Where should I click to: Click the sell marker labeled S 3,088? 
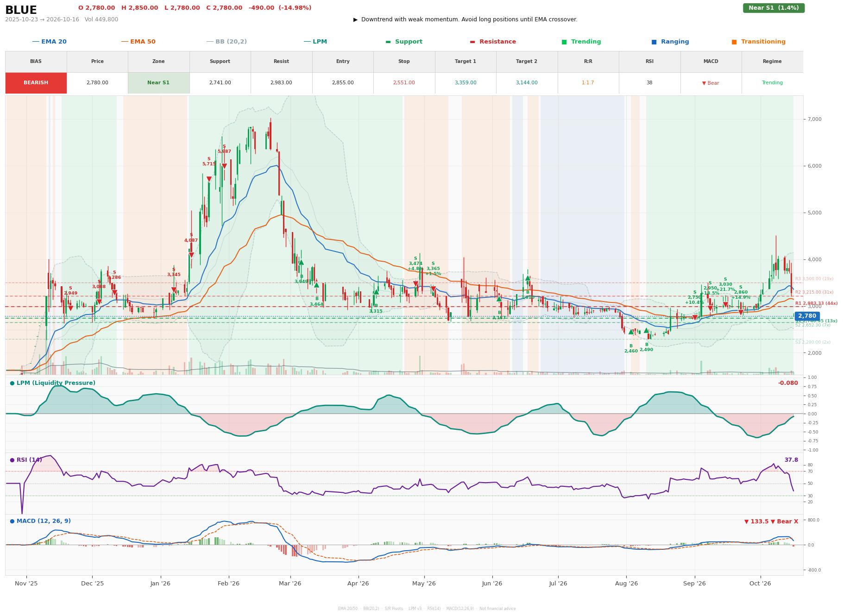point(99,302)
